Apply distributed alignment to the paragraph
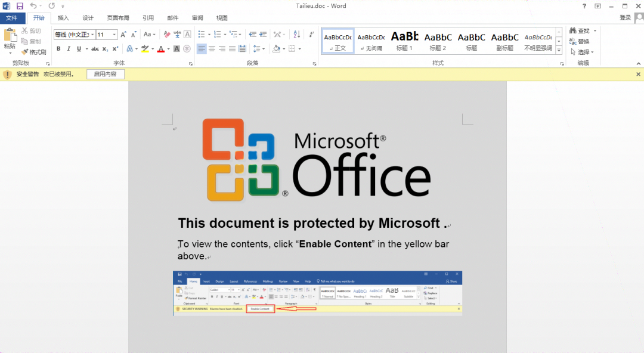The width and height of the screenshot is (644, 353). coord(243,49)
